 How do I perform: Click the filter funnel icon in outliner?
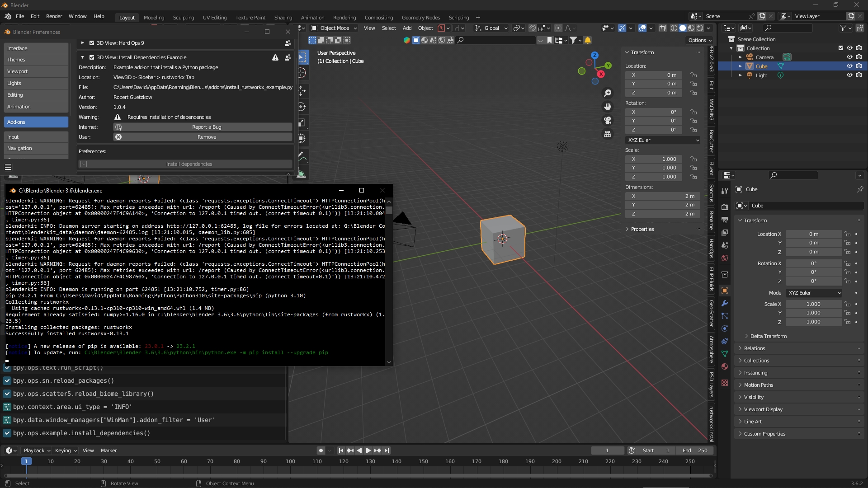coord(843,28)
